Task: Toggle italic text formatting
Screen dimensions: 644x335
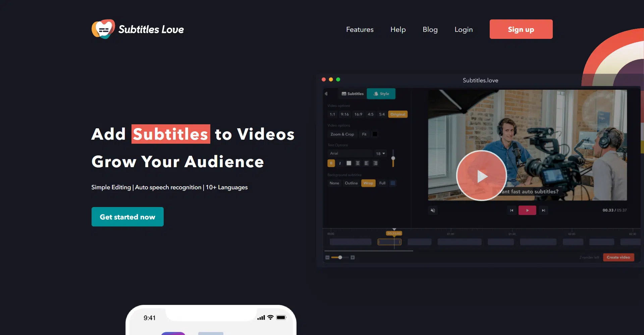Action: [340, 163]
